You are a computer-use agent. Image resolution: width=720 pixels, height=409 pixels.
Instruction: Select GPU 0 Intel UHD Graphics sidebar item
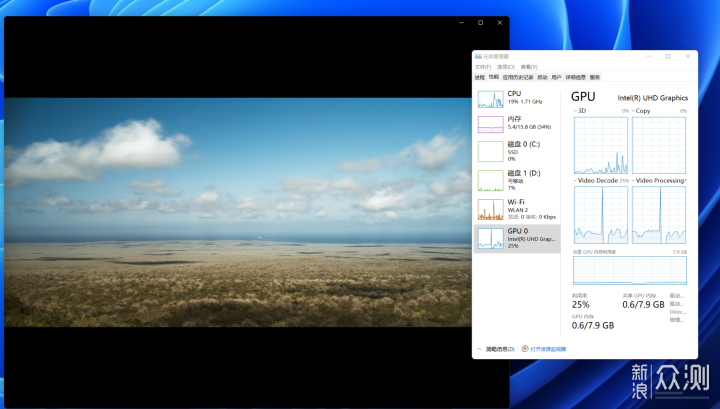(x=517, y=238)
